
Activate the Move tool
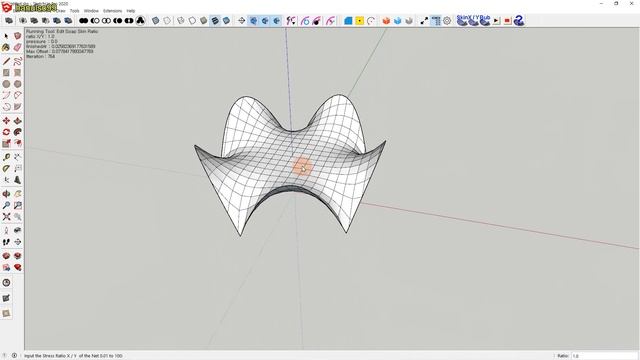(6, 121)
